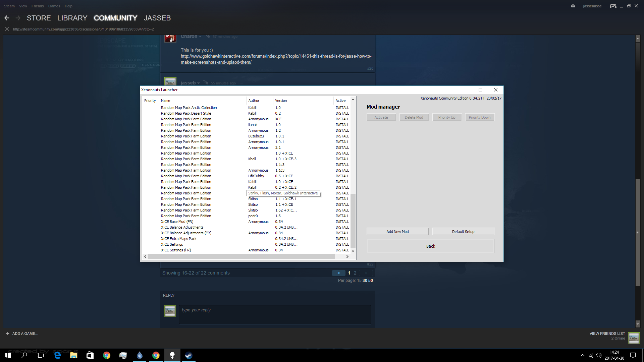
Task: Open volume control in system tray
Action: 599,355
